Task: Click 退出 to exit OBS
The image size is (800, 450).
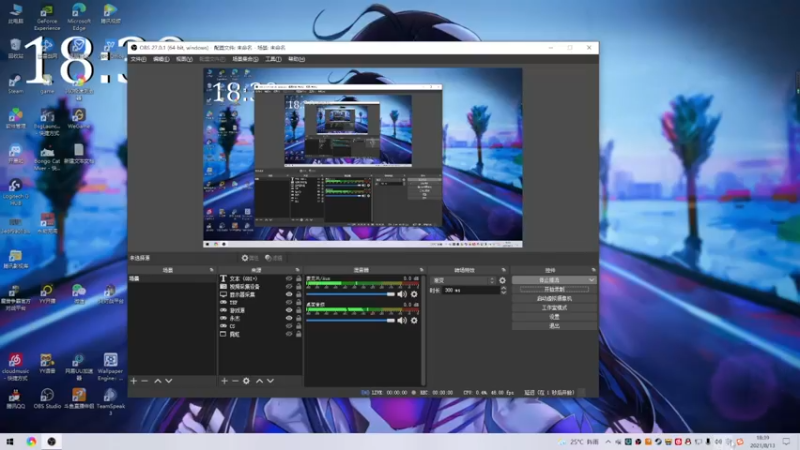Action: tap(554, 326)
